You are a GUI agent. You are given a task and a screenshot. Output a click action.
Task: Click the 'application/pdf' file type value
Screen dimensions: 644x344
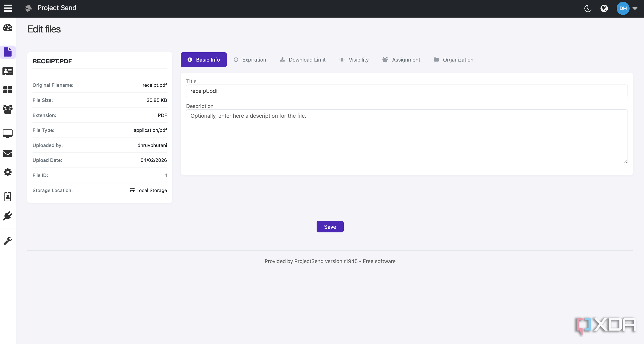[x=150, y=130]
